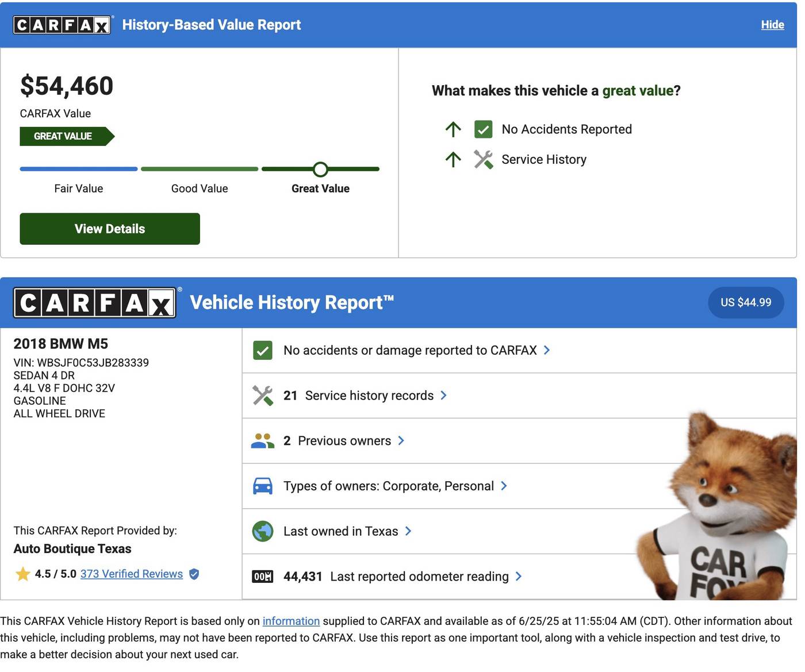Click the Good Value green bar segment

click(x=200, y=169)
